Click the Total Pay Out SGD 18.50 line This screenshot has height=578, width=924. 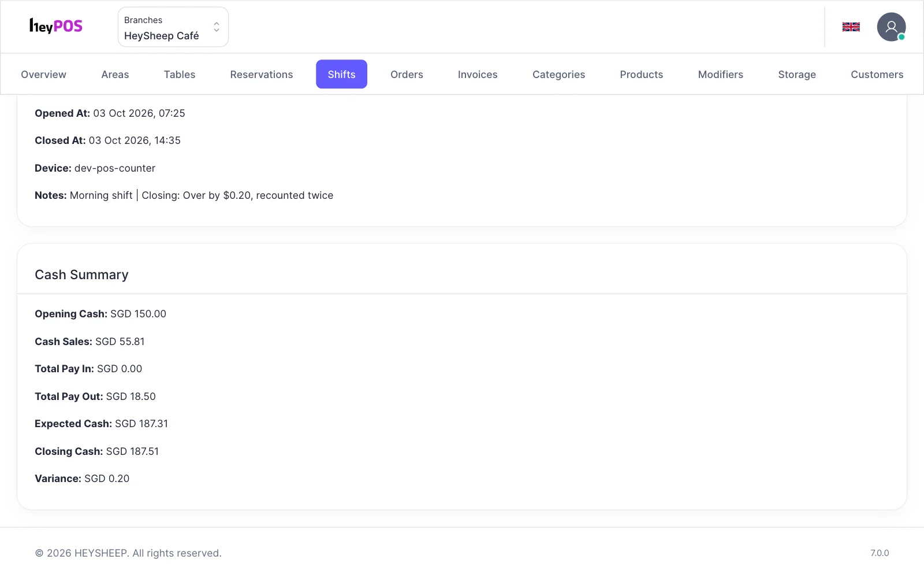click(x=95, y=397)
